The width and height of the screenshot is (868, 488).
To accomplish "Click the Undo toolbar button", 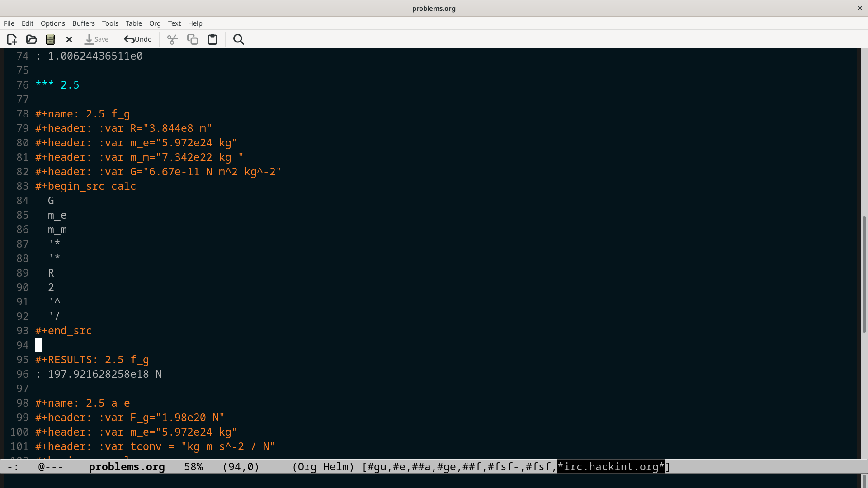I will [138, 39].
